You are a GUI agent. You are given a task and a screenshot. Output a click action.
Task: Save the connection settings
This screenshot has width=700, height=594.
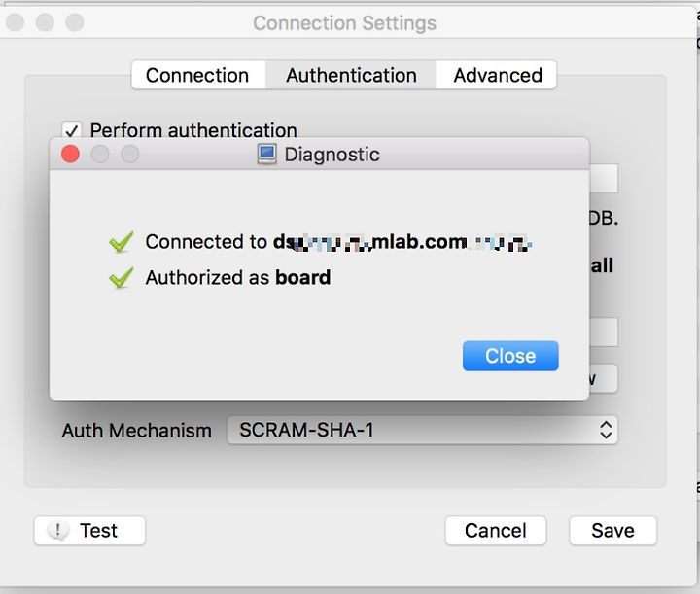[612, 531]
